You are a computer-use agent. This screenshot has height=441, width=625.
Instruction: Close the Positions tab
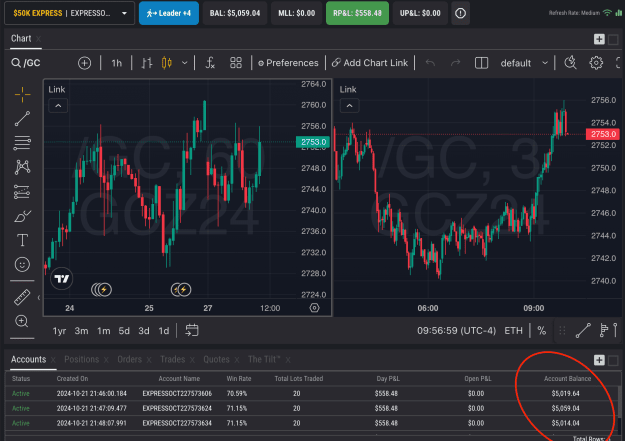point(106,360)
